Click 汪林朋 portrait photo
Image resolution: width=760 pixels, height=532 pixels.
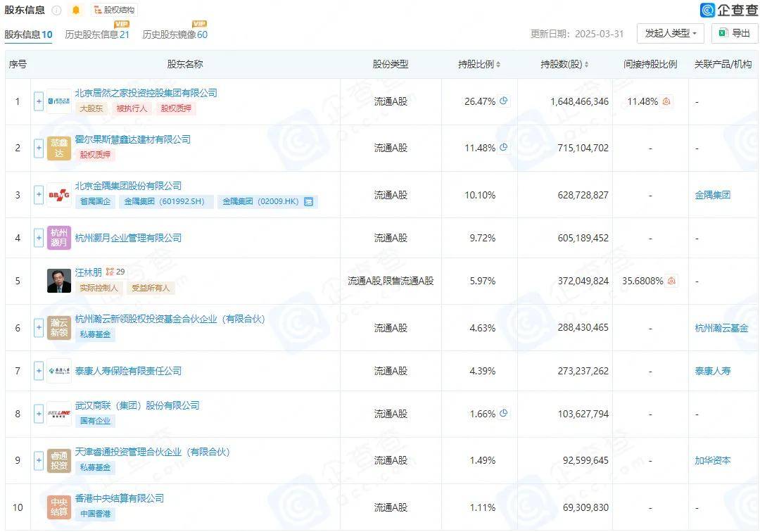coord(59,281)
